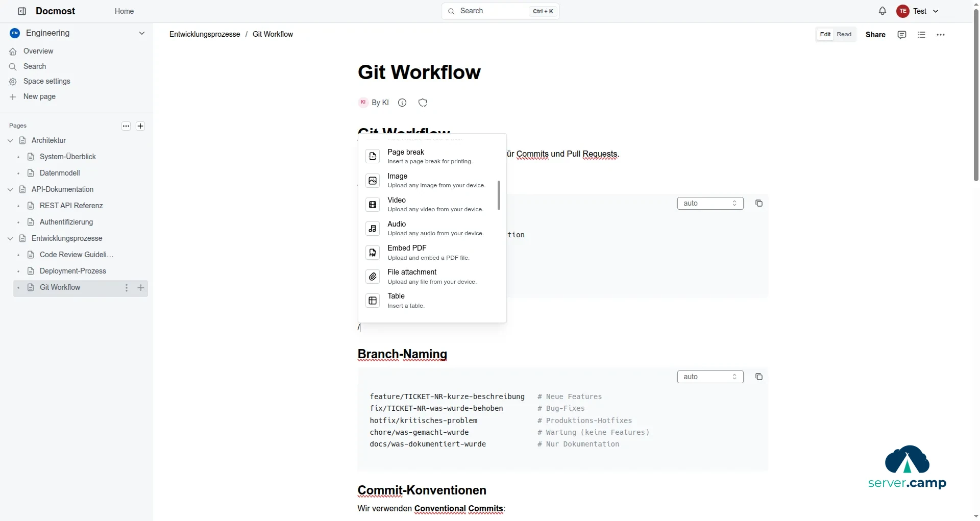Open Entwicklungsprozesse breadcrumb

[x=205, y=34]
